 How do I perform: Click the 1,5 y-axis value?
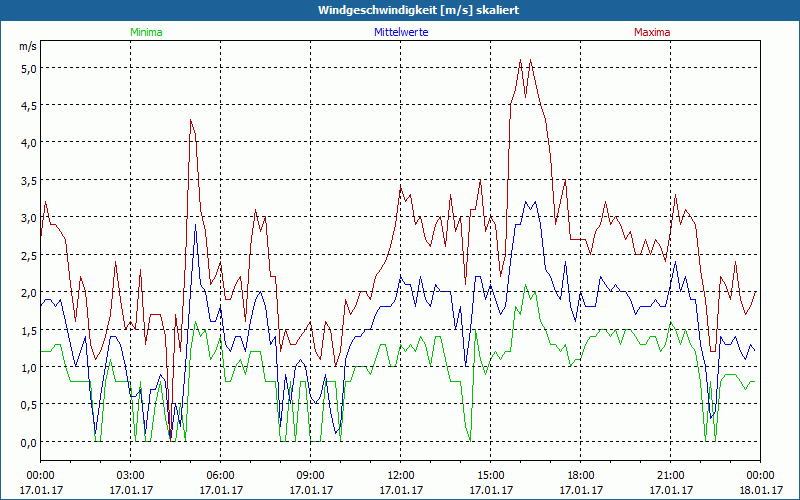coord(29,331)
